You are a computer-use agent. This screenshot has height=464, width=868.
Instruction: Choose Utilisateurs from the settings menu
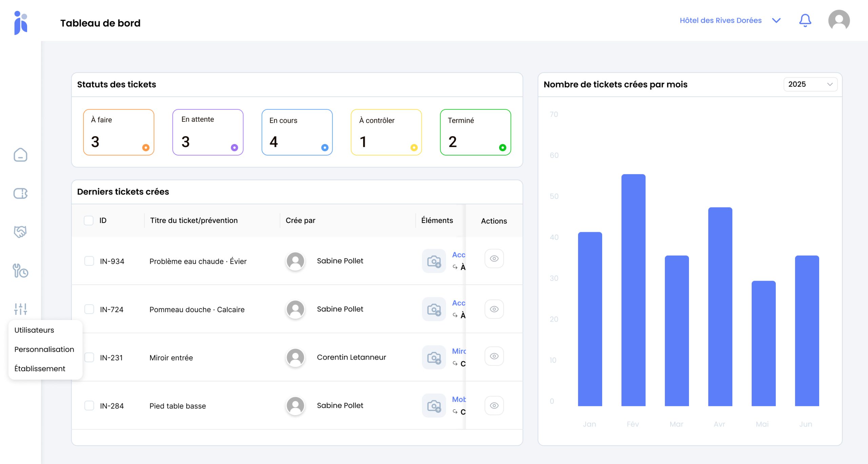34,330
